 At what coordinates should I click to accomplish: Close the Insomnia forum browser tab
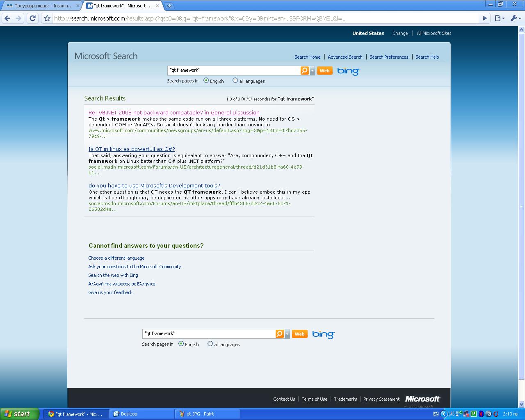78,6
